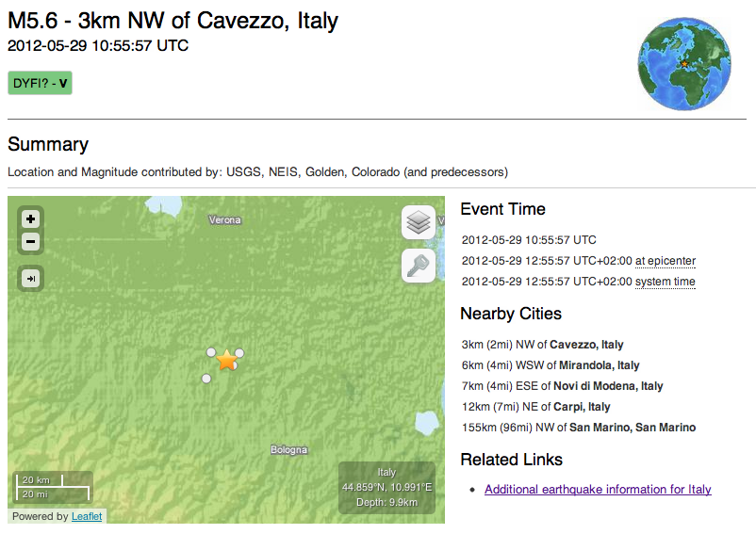Follow the Leaflet attribution link
Screen dimensions: 756x534
click(87, 516)
